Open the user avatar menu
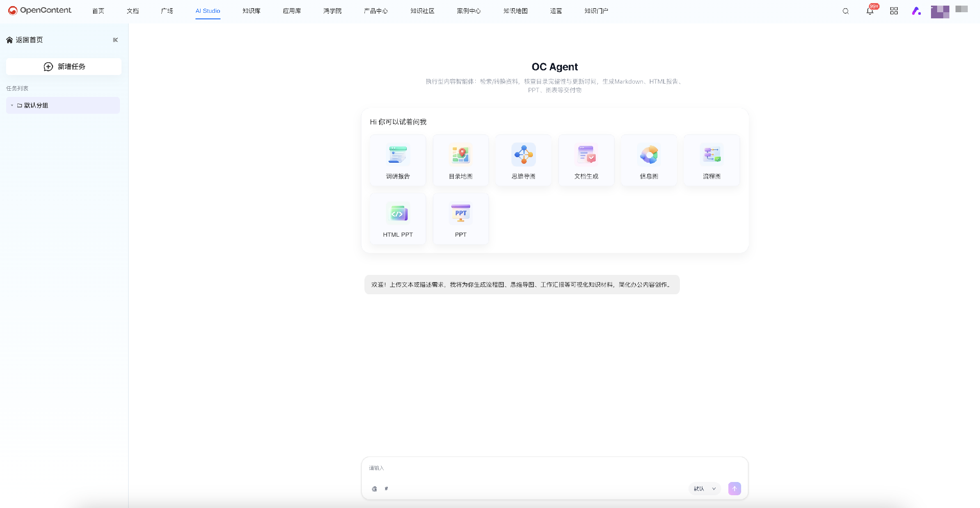This screenshot has width=980, height=508. [940, 12]
